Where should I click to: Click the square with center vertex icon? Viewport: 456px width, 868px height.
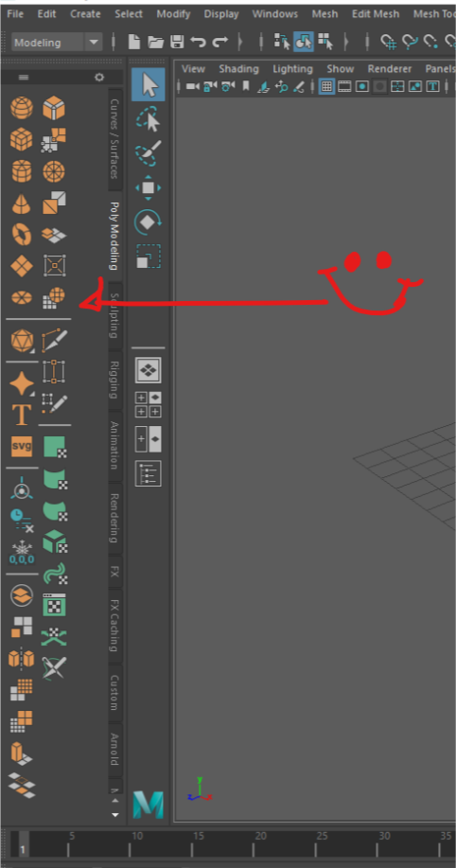(x=54, y=267)
